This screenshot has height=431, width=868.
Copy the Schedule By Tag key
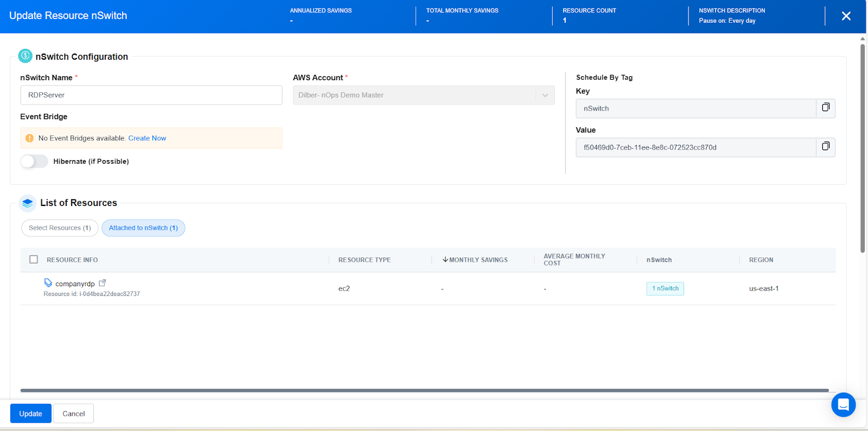tap(825, 108)
